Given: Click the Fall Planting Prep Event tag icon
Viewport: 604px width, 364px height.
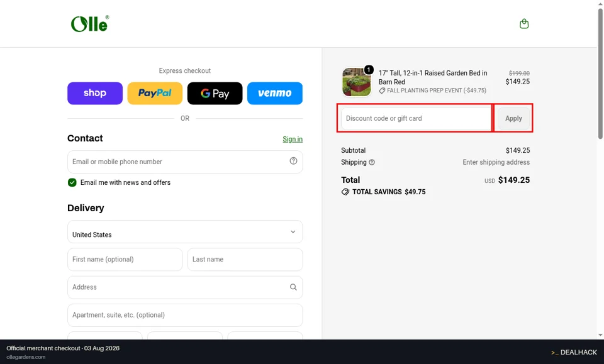Looking at the screenshot, I should pos(382,91).
